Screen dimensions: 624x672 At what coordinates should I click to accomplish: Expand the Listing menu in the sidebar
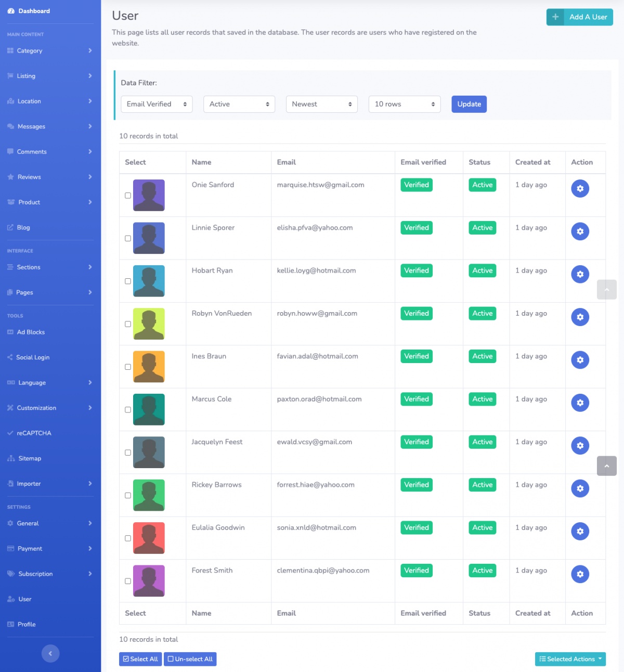point(49,76)
